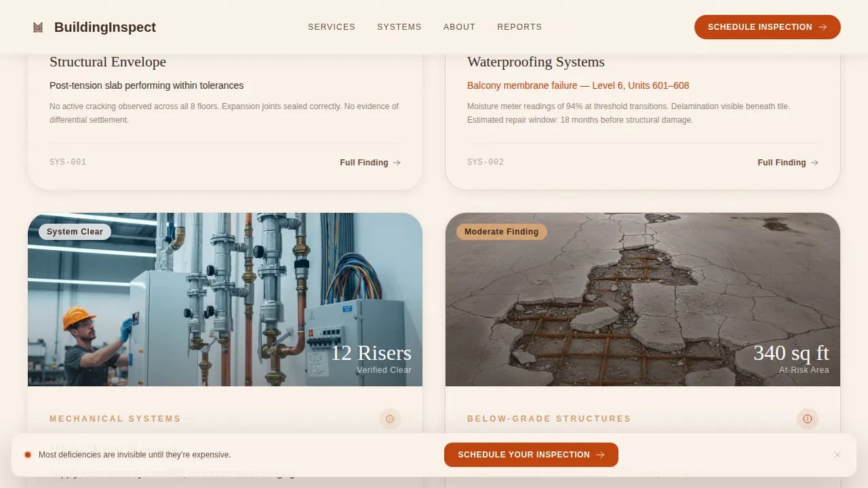Toggle the Moderate Finding badge
The image size is (868, 488).
[501, 231]
